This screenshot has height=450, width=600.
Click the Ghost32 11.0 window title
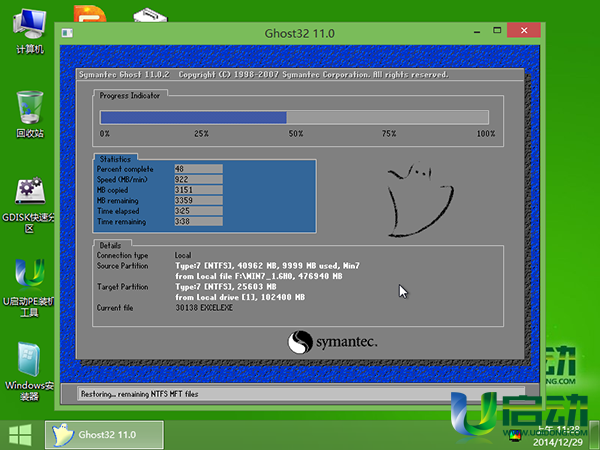pos(300,33)
